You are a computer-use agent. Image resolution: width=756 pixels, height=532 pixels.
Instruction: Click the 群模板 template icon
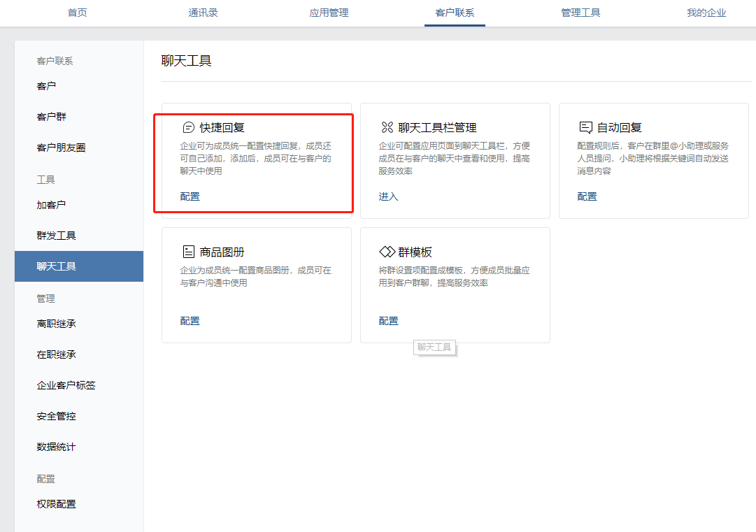[386, 251]
